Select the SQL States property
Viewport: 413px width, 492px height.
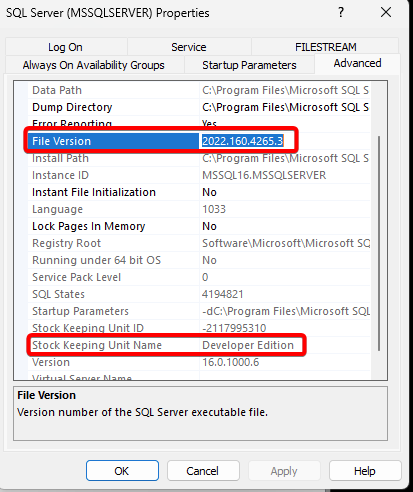tap(59, 294)
